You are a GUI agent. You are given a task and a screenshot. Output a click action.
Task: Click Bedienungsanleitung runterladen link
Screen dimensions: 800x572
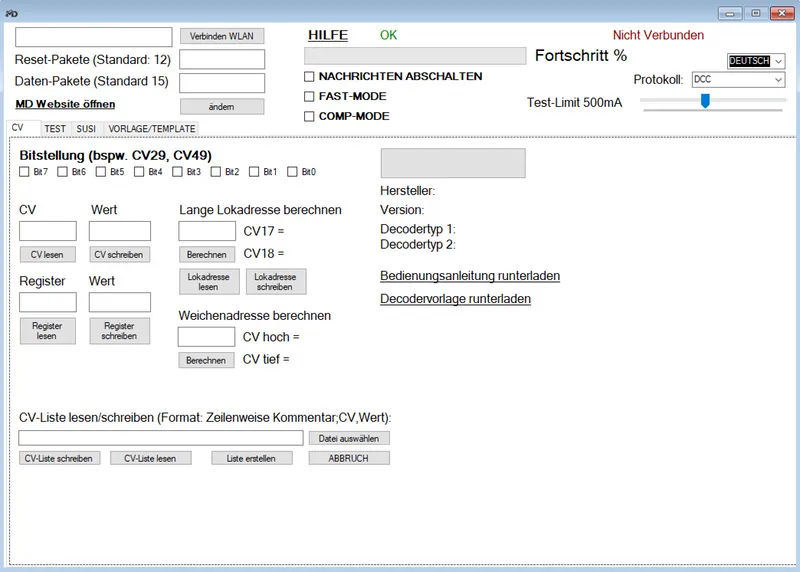(x=469, y=276)
